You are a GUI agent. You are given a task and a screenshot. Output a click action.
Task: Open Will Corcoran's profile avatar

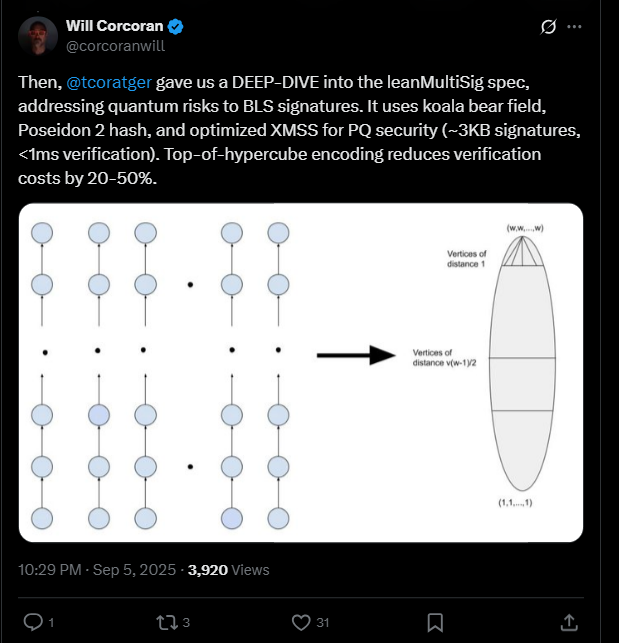[38, 35]
